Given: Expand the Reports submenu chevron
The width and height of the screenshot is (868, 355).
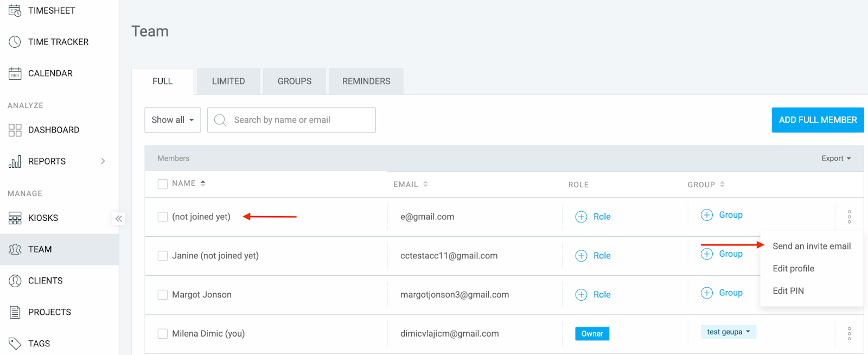Looking at the screenshot, I should coord(103,161).
